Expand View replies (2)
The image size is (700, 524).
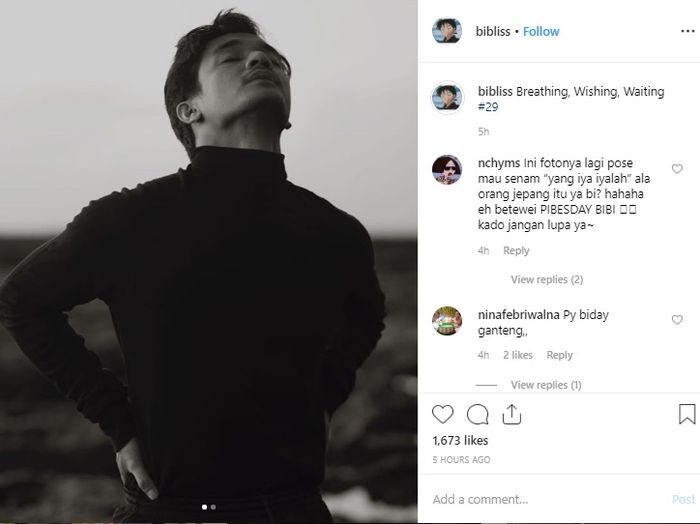pos(546,280)
